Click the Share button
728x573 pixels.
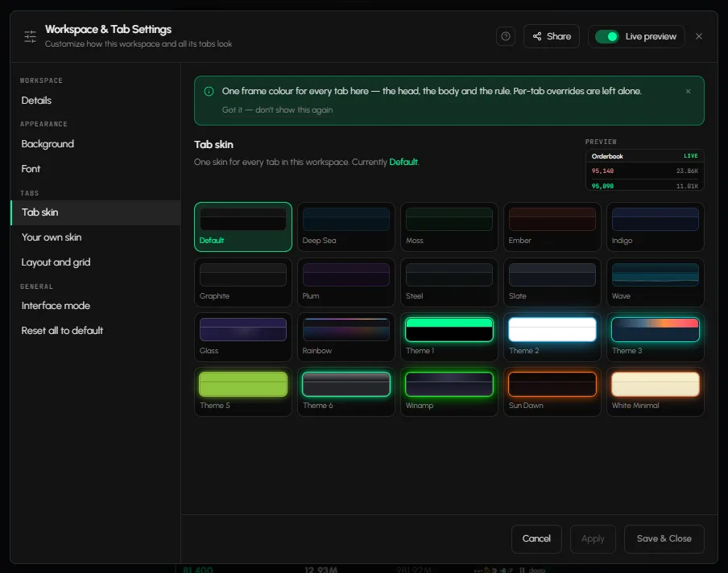(x=552, y=36)
